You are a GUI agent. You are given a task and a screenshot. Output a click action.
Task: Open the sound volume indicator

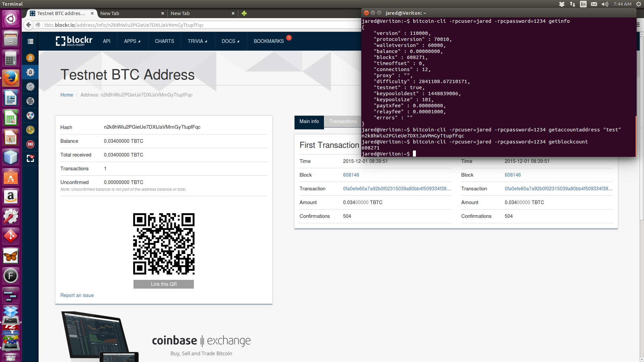(605, 4)
